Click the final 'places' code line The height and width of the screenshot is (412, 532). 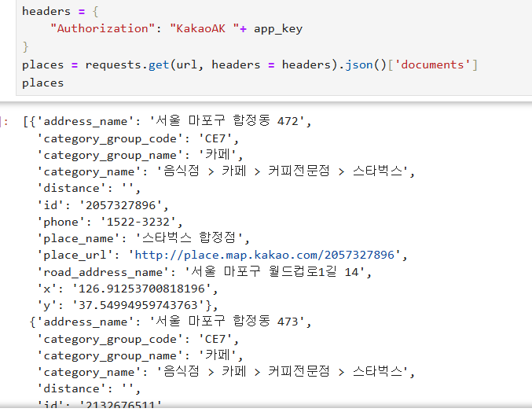42,83
